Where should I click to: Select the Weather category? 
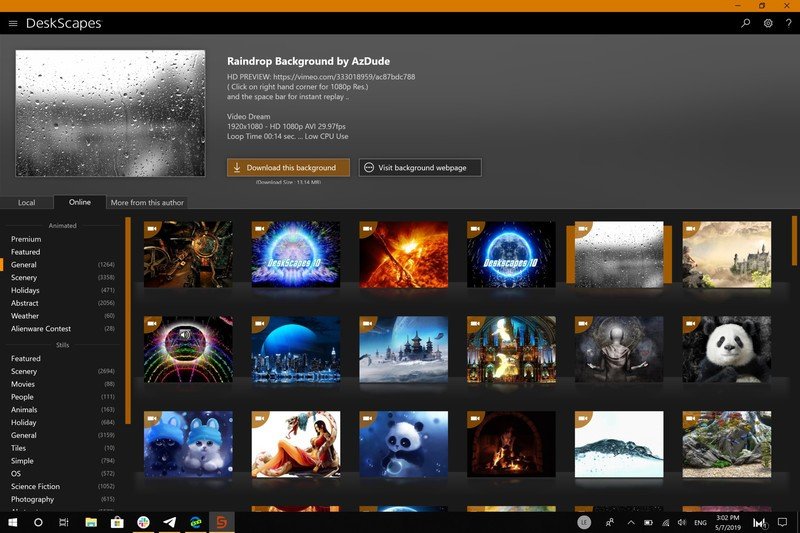62,316
